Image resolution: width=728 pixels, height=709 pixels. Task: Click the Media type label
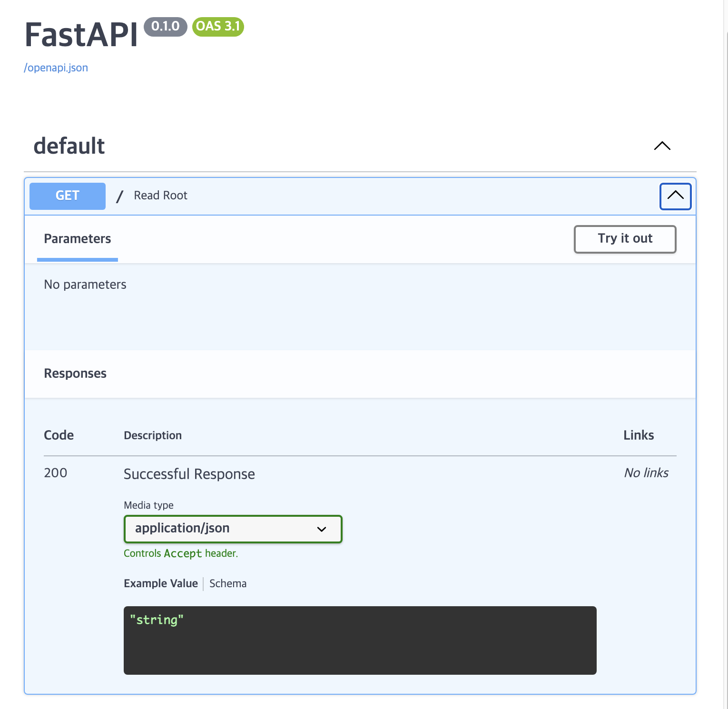[x=148, y=505]
